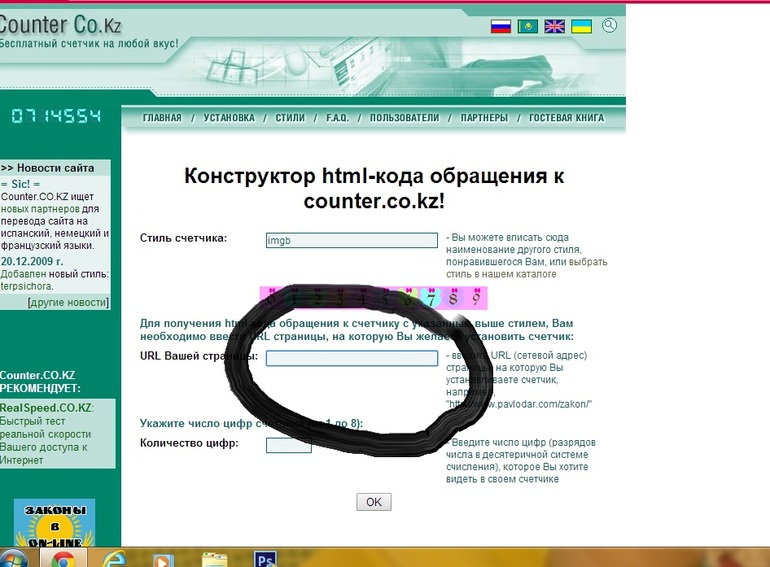Open the F.A.Q. menu page

[337, 118]
